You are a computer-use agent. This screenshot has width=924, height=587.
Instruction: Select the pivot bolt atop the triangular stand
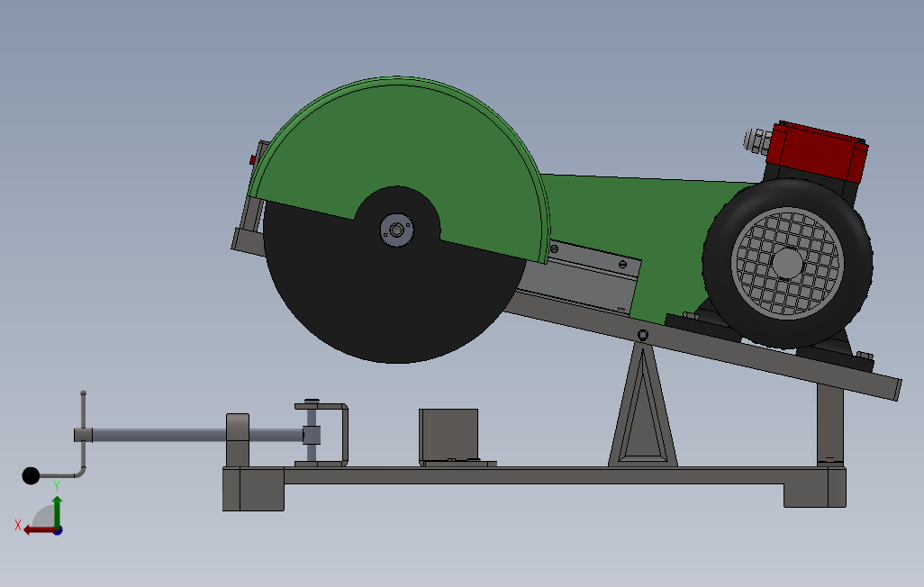tap(643, 335)
